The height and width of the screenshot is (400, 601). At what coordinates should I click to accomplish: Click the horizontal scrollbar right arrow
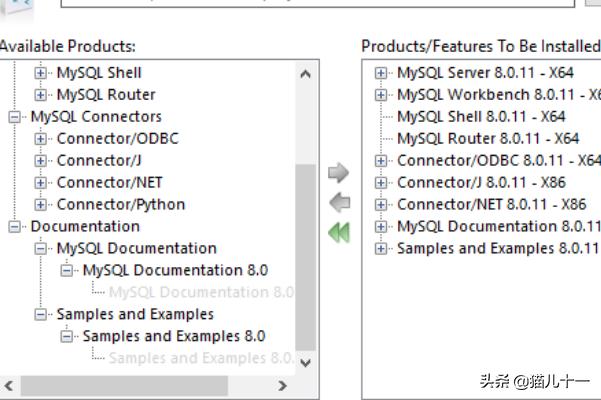pos(282,385)
